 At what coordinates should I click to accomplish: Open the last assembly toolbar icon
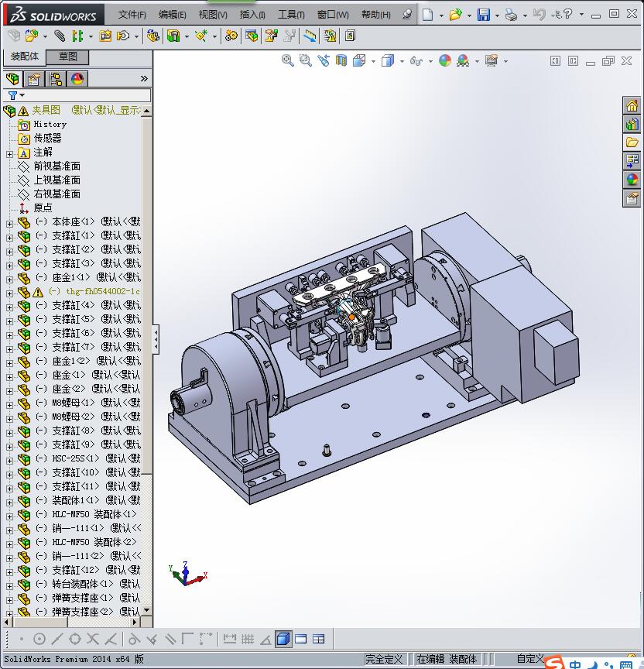pos(350,36)
